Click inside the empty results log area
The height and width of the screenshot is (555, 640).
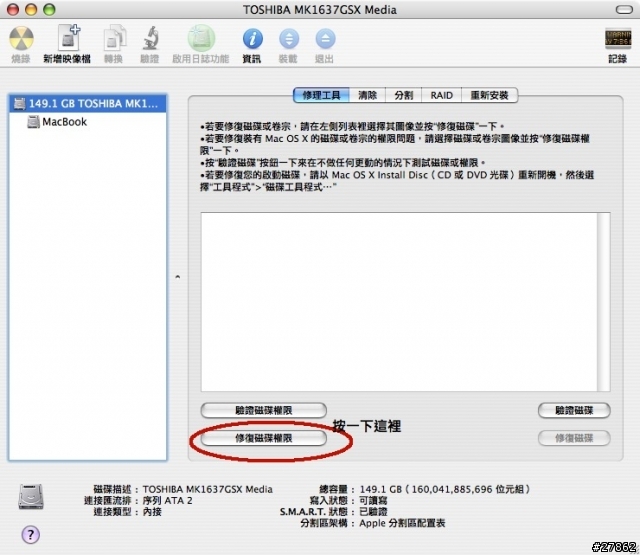(399, 302)
